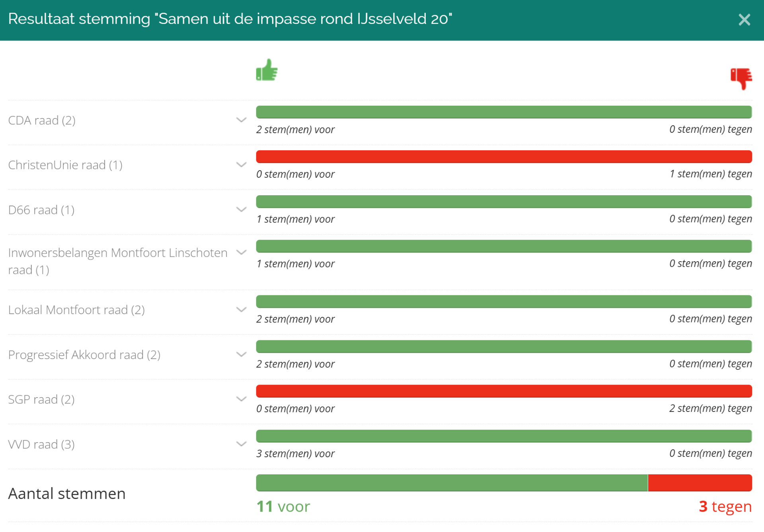Click the Progressief Akkoord raad (2) label
Screen dimensions: 764x532
[84, 355]
